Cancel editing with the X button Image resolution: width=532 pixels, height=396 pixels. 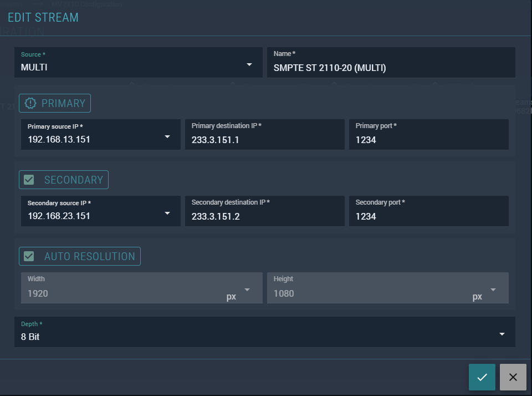point(513,377)
